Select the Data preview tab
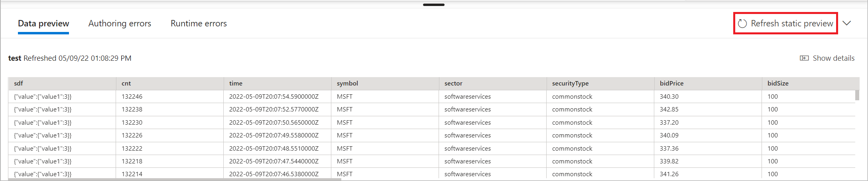 pos(43,23)
